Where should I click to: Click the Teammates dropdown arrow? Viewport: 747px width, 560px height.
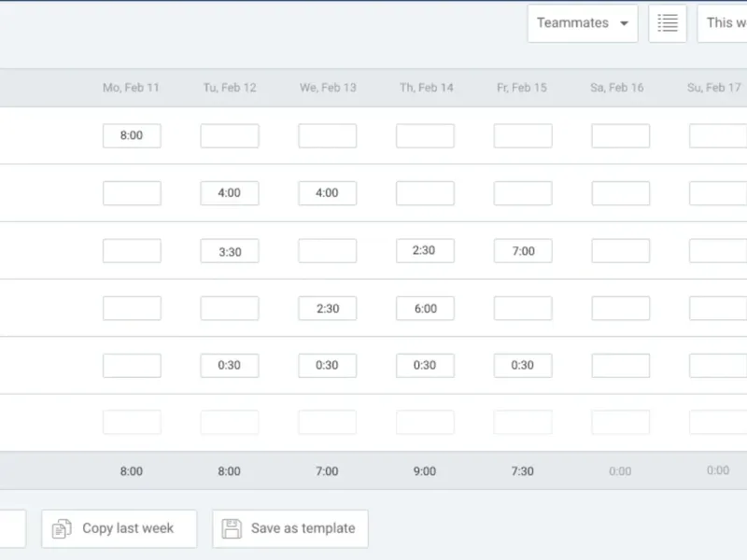[x=624, y=24]
